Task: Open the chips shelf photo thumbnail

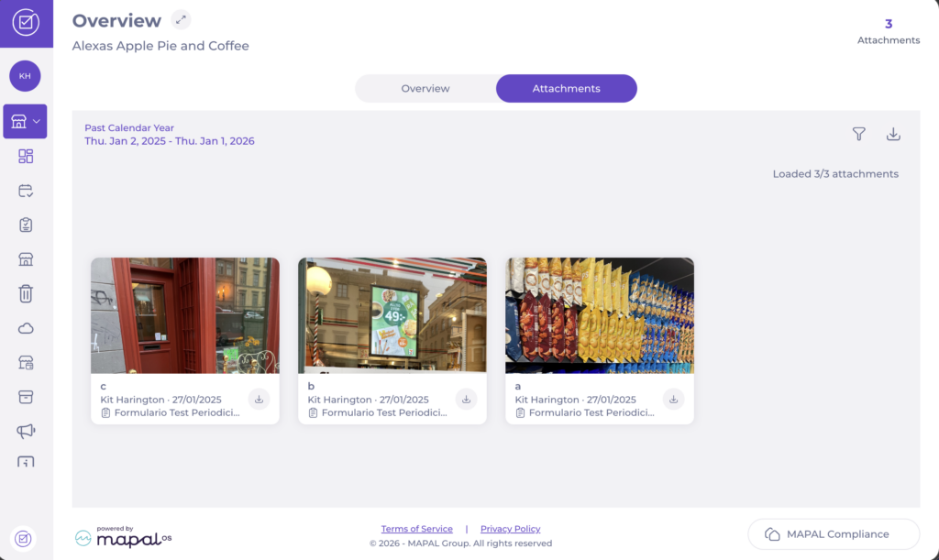Action: click(599, 315)
